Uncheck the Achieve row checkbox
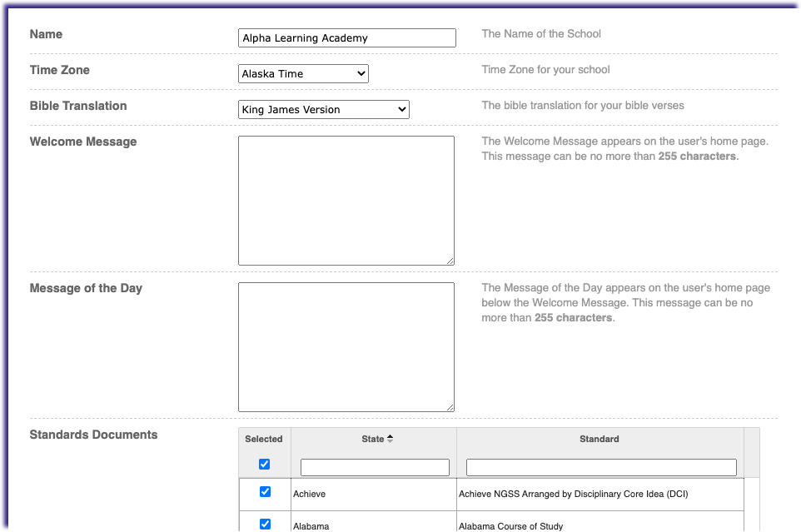Screen dimensions: 801x532 (265, 493)
